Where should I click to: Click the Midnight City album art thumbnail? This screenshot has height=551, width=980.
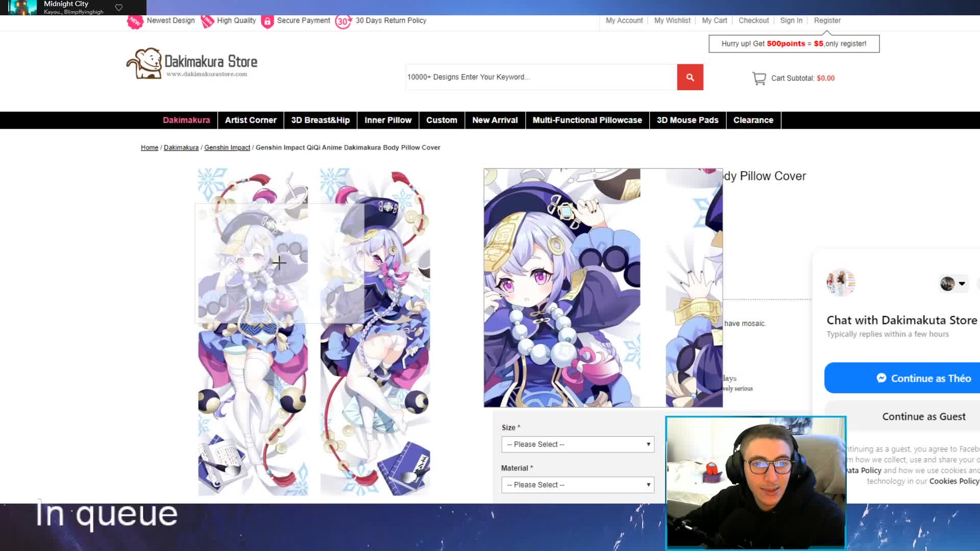pos(22,7)
